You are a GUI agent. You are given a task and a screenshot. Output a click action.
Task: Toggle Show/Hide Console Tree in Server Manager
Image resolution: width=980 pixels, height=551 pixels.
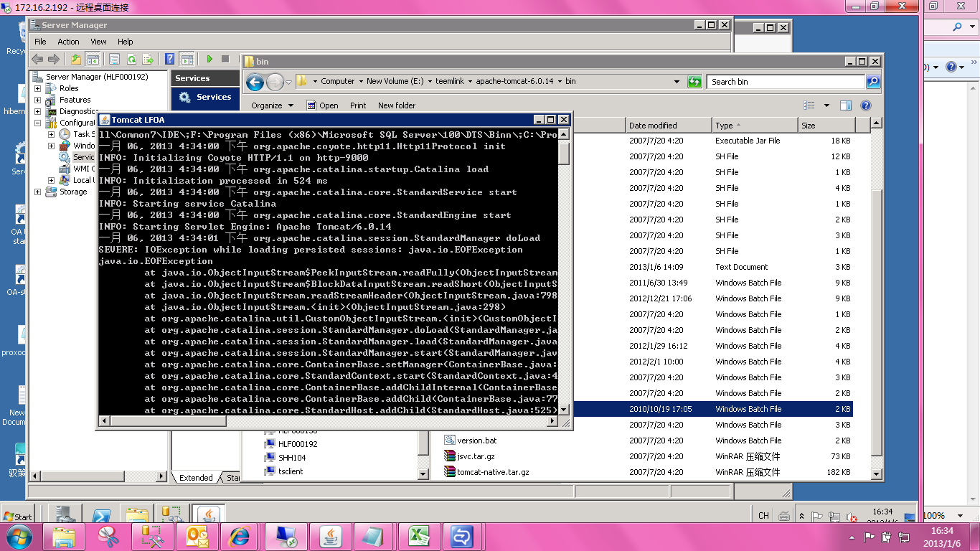[93, 59]
